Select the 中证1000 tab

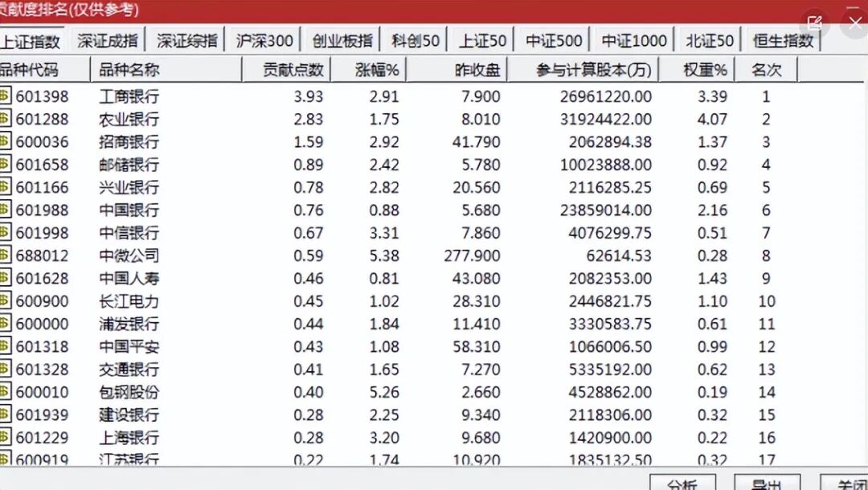click(x=634, y=40)
